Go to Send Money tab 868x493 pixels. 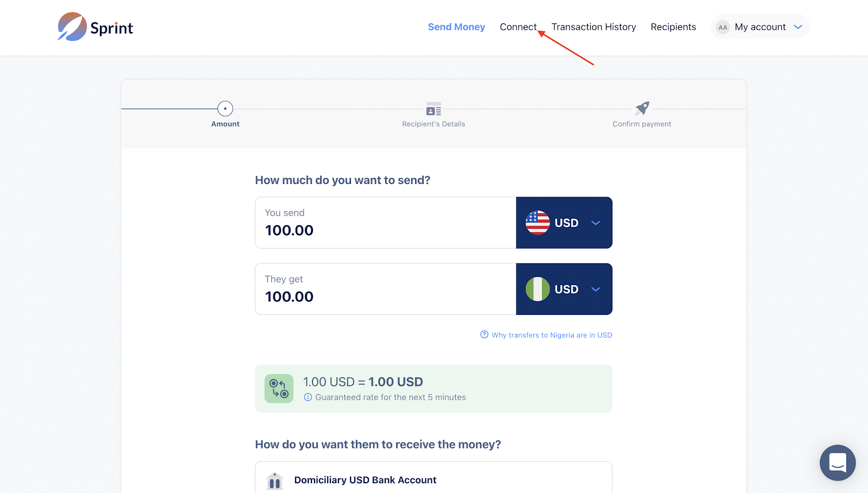[x=456, y=27]
